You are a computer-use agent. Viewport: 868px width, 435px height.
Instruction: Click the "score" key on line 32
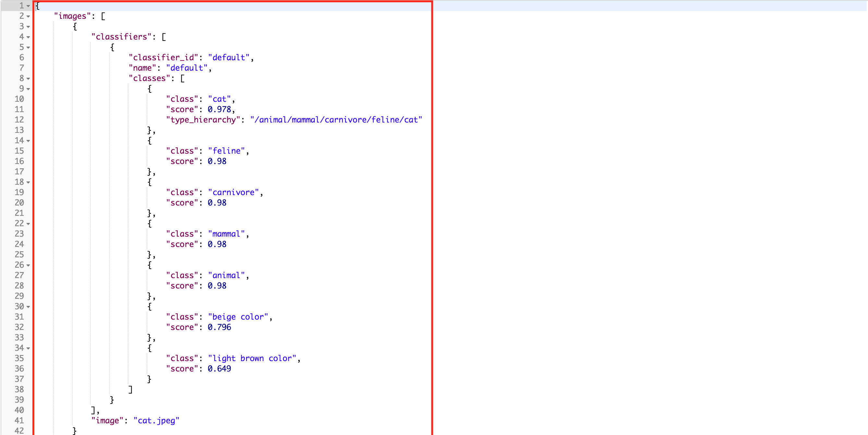182,327
